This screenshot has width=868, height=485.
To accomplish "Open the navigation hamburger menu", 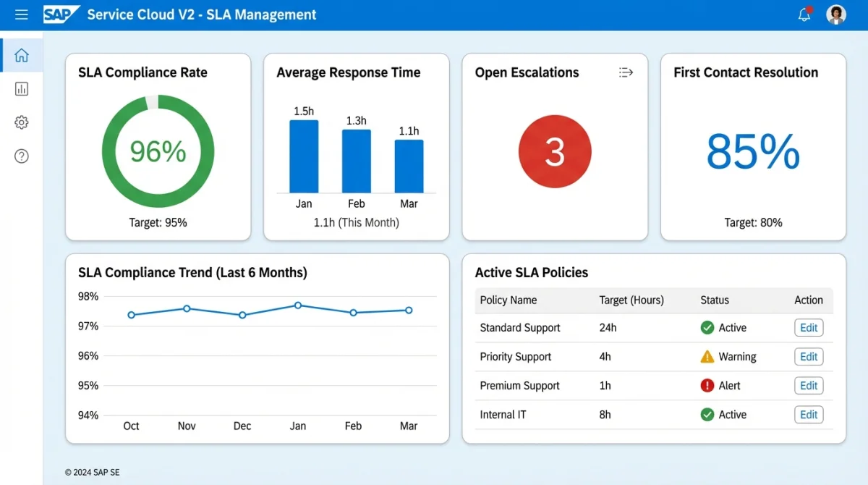I will [x=21, y=14].
